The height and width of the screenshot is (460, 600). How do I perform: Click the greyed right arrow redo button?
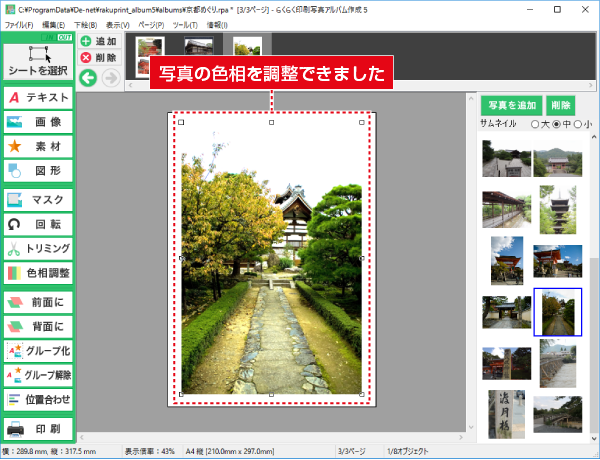pyautogui.click(x=111, y=78)
